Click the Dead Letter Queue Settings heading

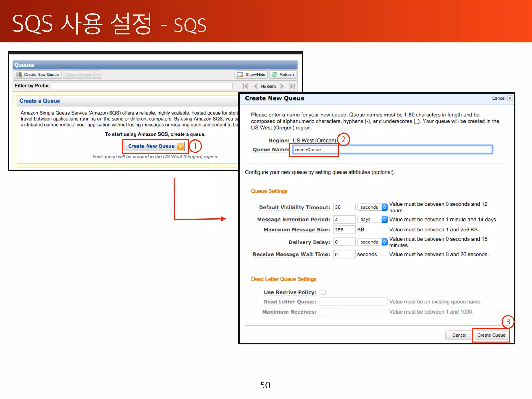[284, 279]
